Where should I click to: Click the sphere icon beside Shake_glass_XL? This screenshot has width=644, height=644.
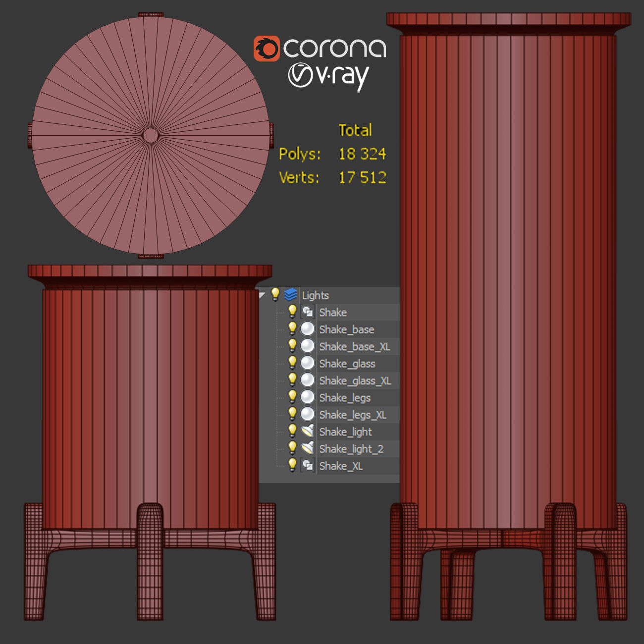308,380
